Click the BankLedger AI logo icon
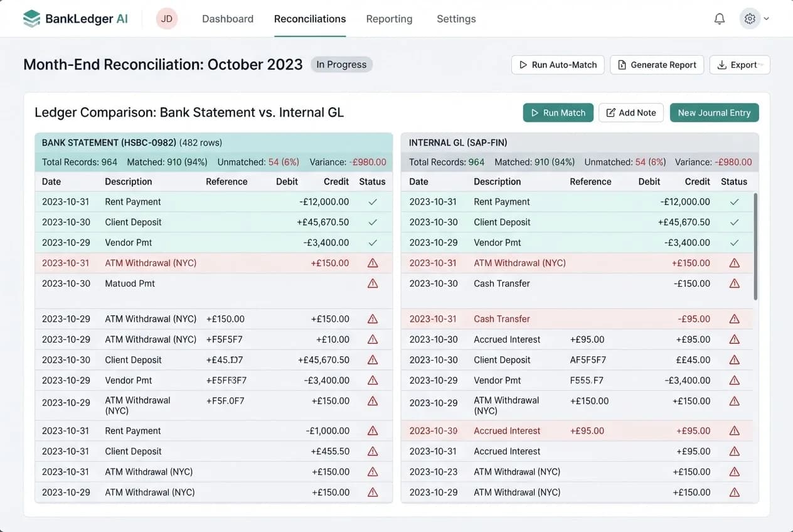793x532 pixels. (31, 19)
